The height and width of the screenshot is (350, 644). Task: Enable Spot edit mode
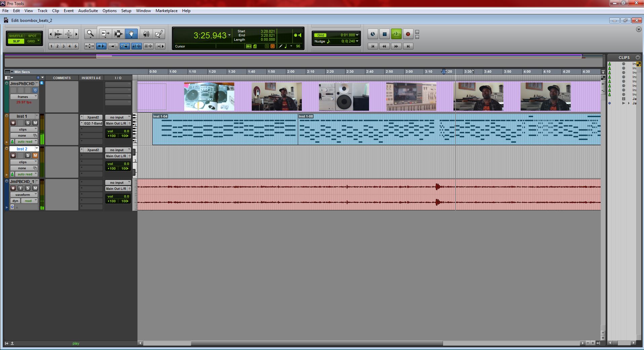(x=32, y=36)
